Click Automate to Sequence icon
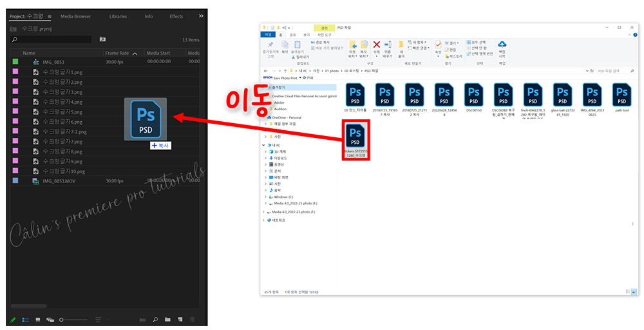 (x=142, y=319)
